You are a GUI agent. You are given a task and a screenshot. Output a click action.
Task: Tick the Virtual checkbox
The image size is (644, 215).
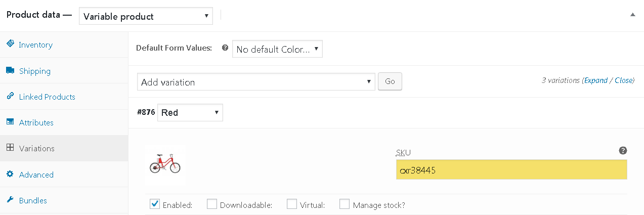292,204
